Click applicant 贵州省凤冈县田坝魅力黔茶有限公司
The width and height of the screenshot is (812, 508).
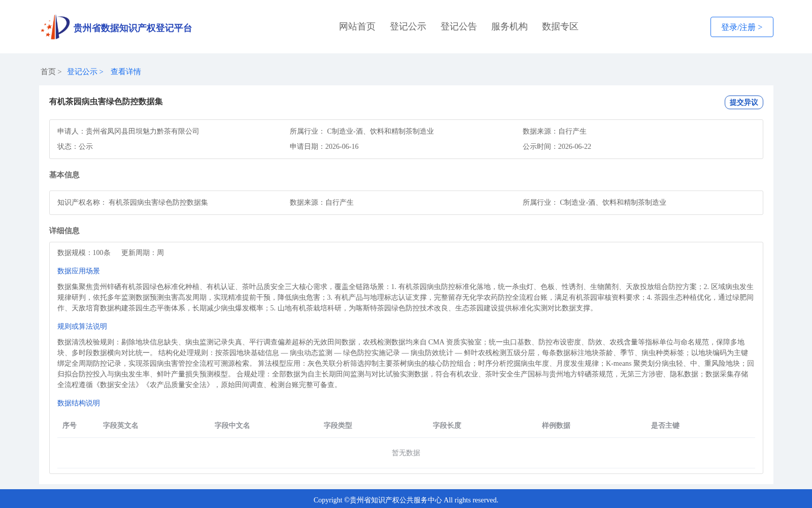(x=142, y=131)
